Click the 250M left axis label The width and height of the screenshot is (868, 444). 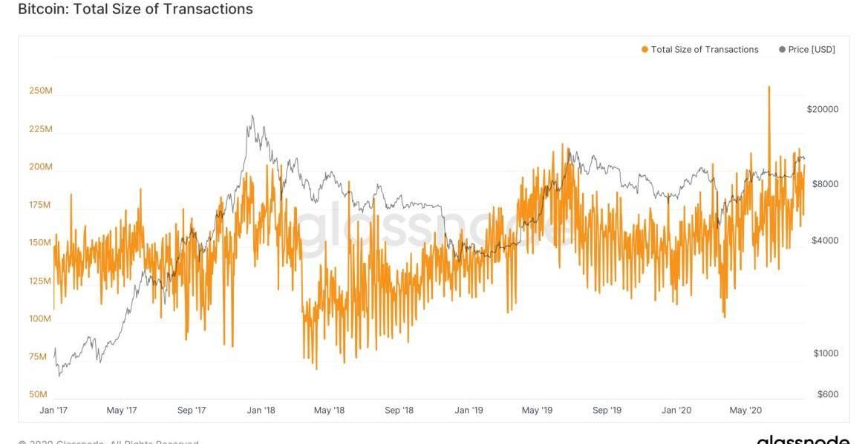[x=40, y=91]
